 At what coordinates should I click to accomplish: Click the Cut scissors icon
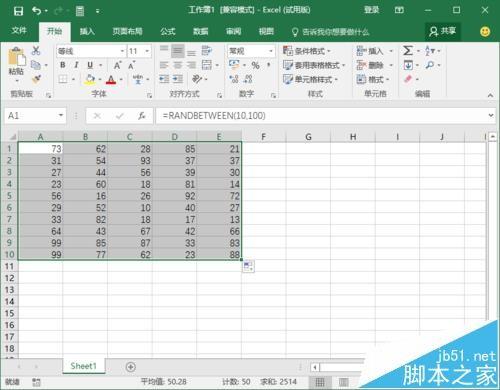[x=36, y=51]
